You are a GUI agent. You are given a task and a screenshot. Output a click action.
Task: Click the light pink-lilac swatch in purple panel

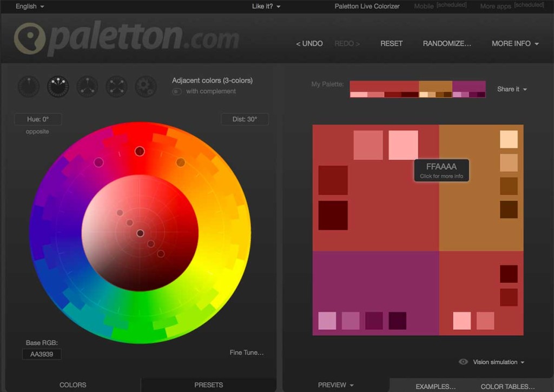tap(327, 321)
